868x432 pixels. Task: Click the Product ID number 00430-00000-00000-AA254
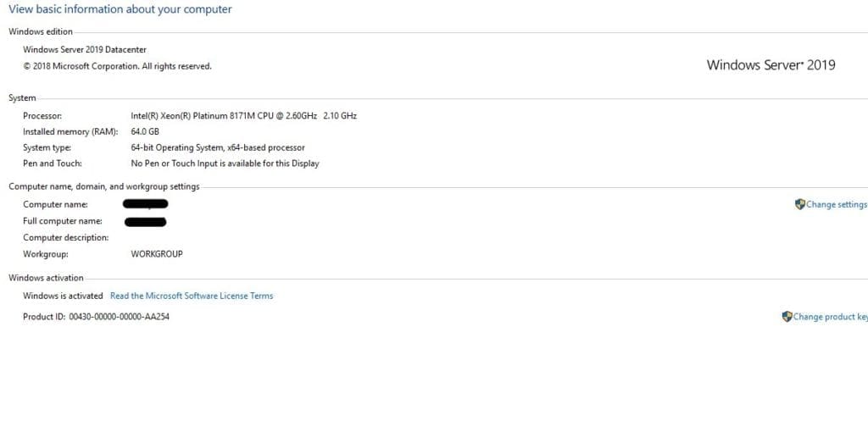click(119, 317)
